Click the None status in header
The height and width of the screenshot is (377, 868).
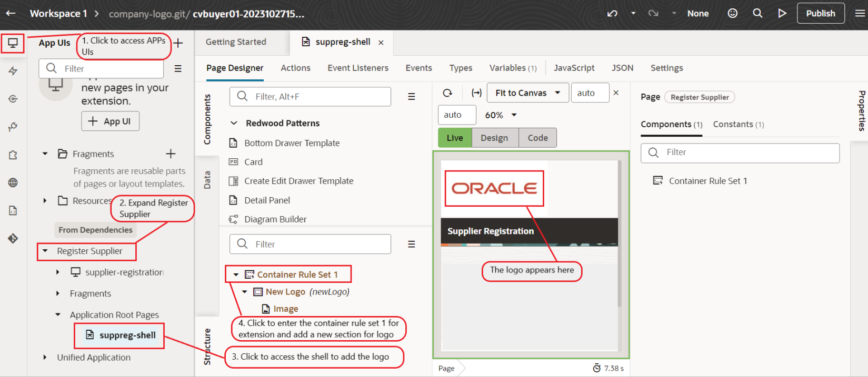(x=698, y=14)
